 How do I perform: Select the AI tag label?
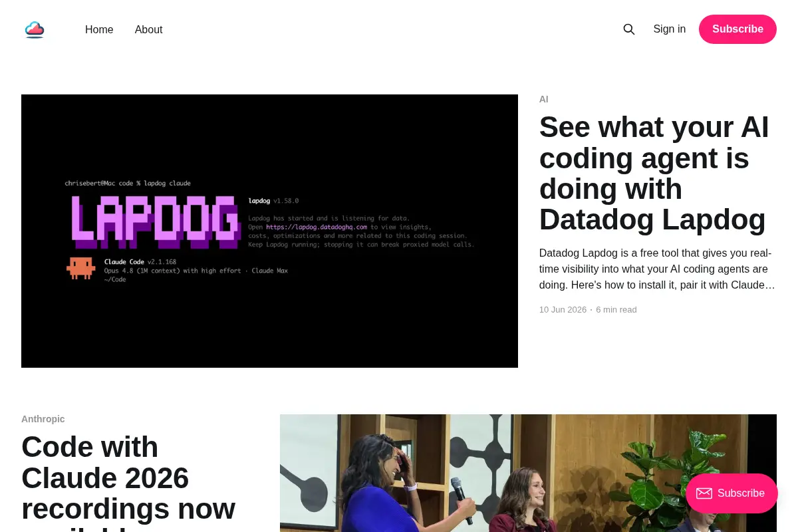[543, 99]
